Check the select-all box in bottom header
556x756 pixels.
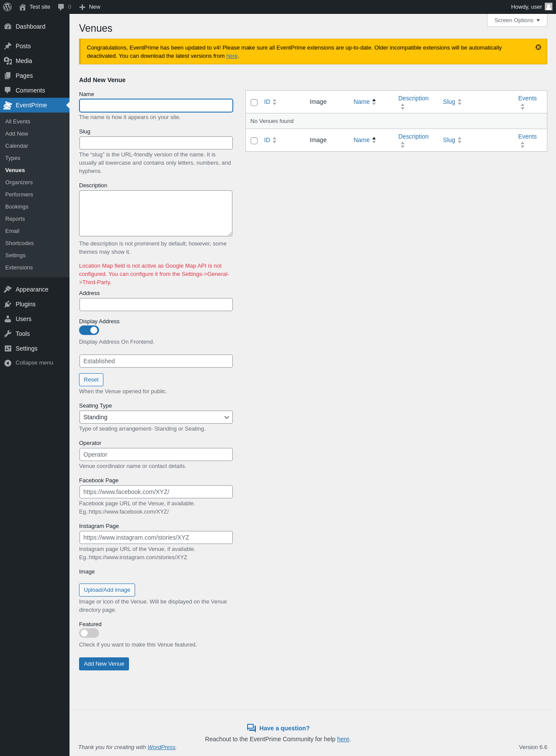click(254, 141)
